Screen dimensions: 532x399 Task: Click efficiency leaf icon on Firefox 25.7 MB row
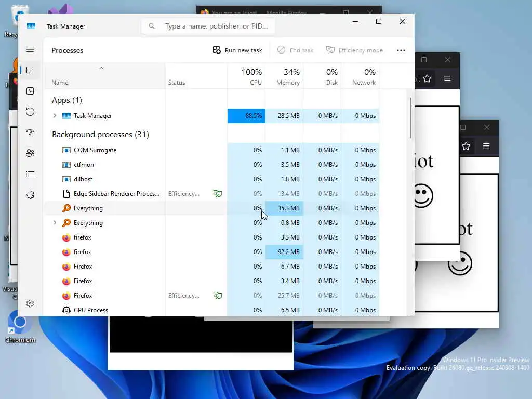(218, 296)
